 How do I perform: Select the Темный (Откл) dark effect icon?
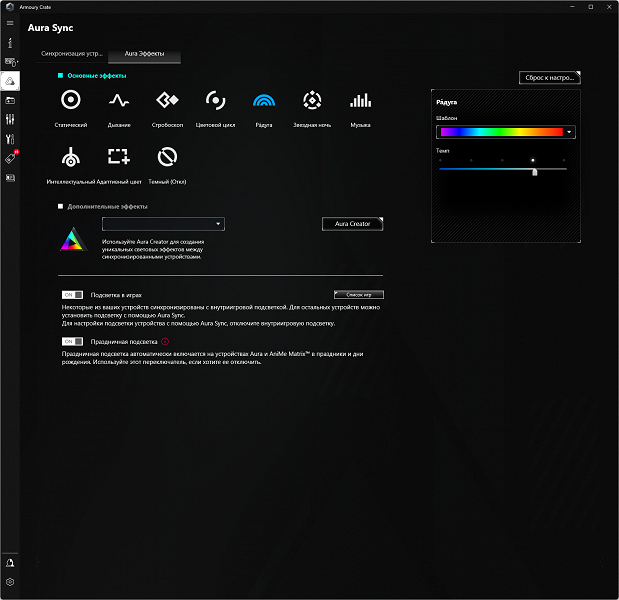tap(167, 157)
